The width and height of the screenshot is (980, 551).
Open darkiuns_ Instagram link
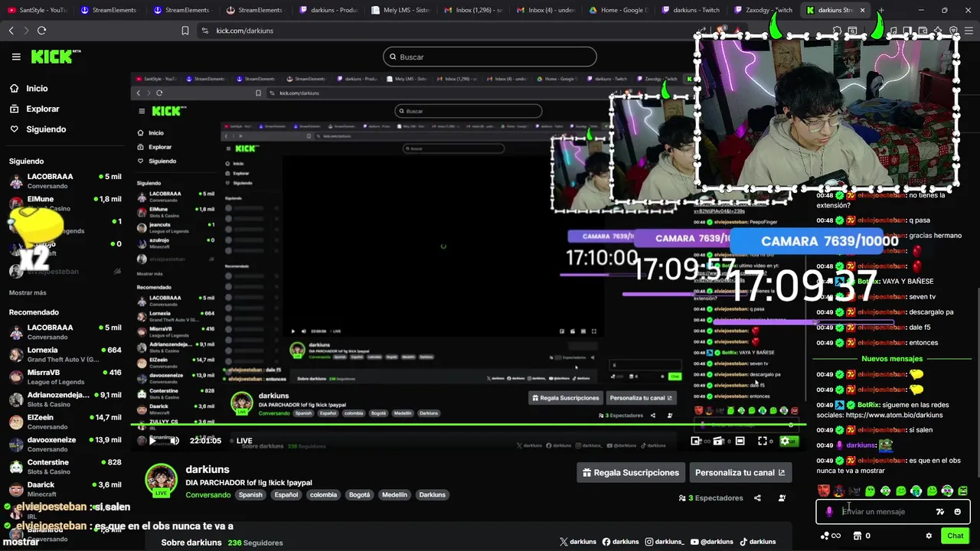pos(665,542)
